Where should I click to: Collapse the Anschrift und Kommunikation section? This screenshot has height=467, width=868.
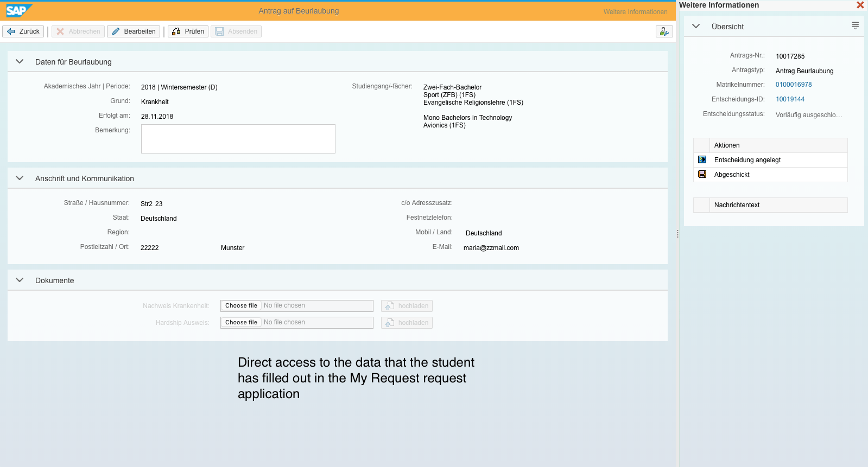click(x=20, y=178)
